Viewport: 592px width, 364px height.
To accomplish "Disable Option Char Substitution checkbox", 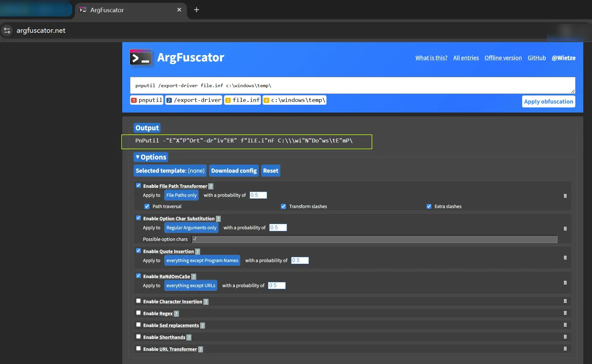I will click(x=138, y=218).
